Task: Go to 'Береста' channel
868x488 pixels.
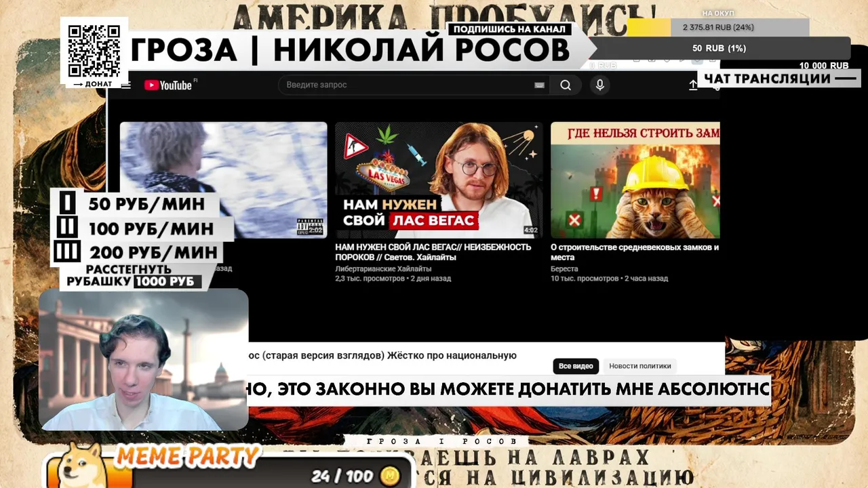Action: click(564, 268)
